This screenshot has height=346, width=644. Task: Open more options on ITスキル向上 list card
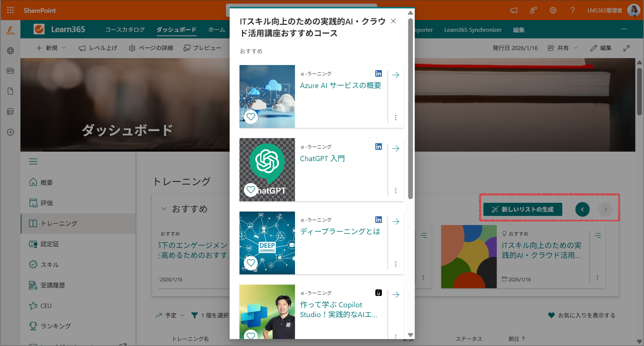[597, 278]
